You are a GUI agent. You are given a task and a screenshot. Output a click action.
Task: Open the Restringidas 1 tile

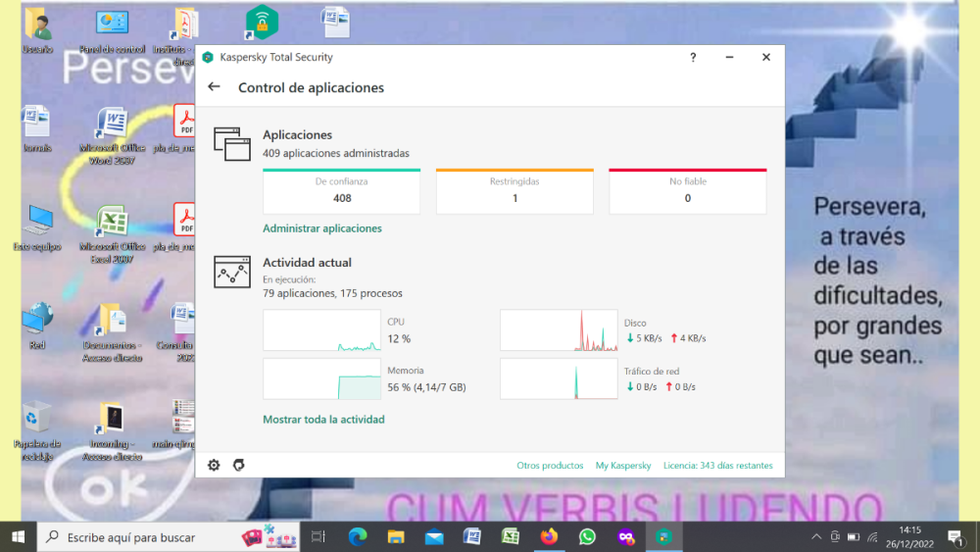(514, 191)
